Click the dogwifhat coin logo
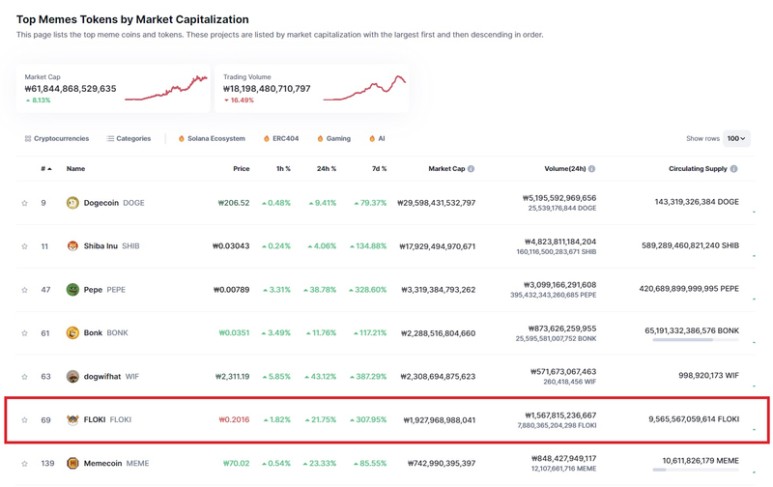The height and width of the screenshot is (487, 773). tap(72, 376)
